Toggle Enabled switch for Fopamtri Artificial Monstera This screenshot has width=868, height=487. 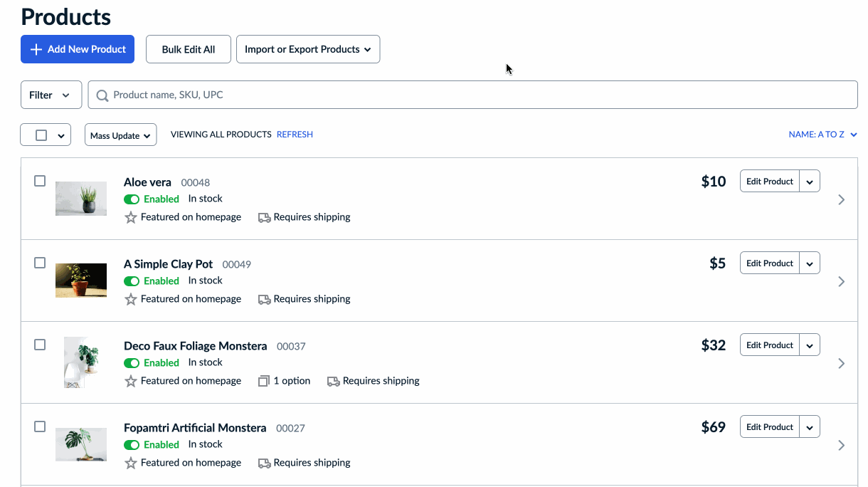132,445
